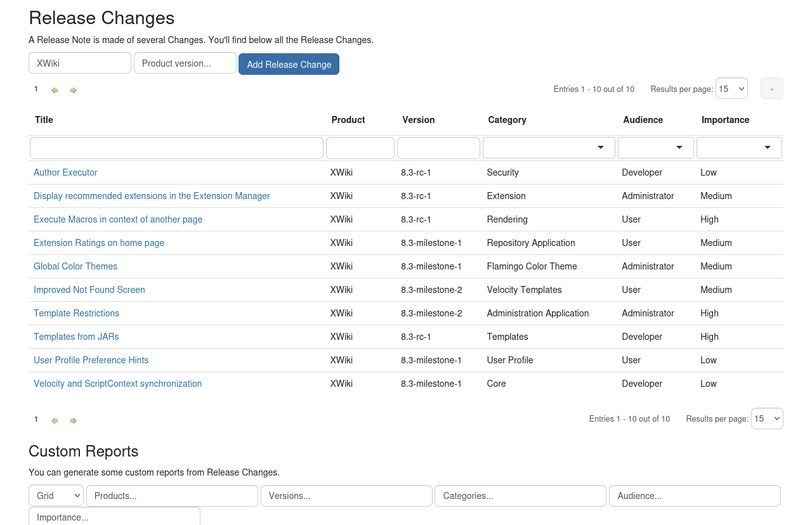Open the Global Color Themes link

(x=75, y=266)
